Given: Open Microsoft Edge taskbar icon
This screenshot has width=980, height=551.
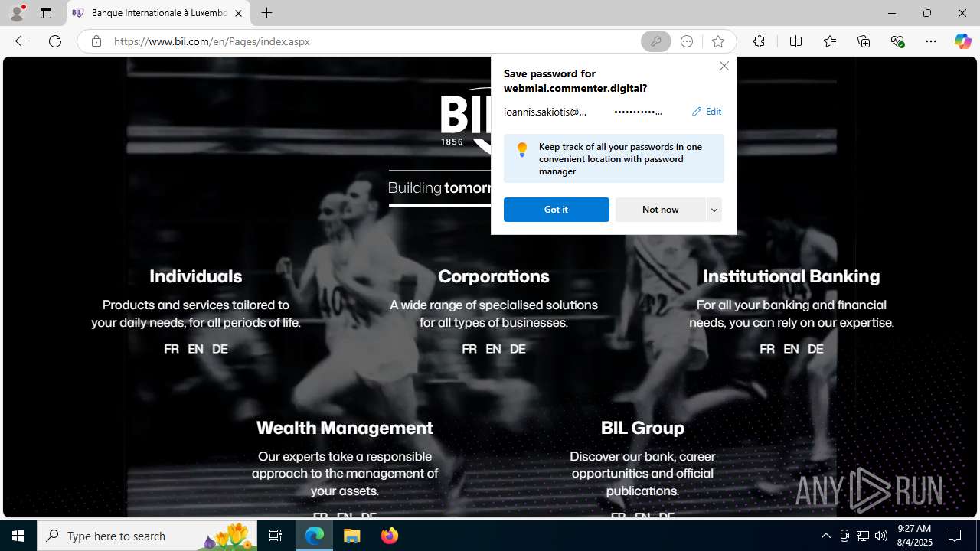Looking at the screenshot, I should click(x=315, y=536).
